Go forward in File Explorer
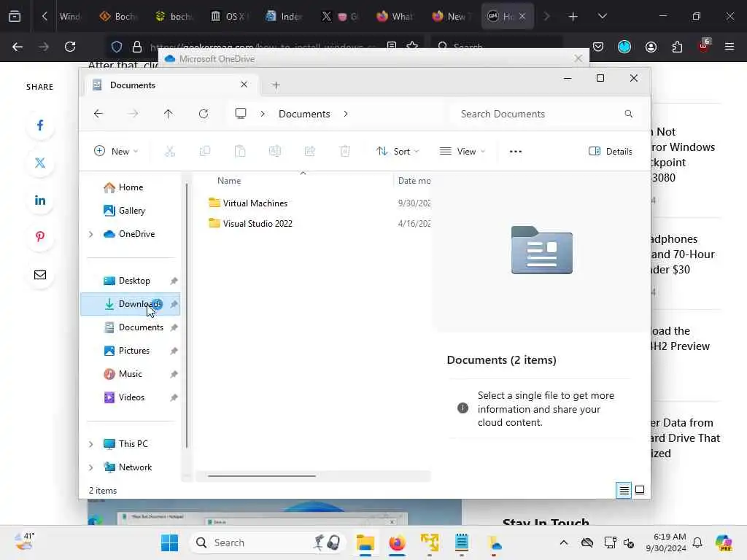The width and height of the screenshot is (747, 560). [x=133, y=114]
